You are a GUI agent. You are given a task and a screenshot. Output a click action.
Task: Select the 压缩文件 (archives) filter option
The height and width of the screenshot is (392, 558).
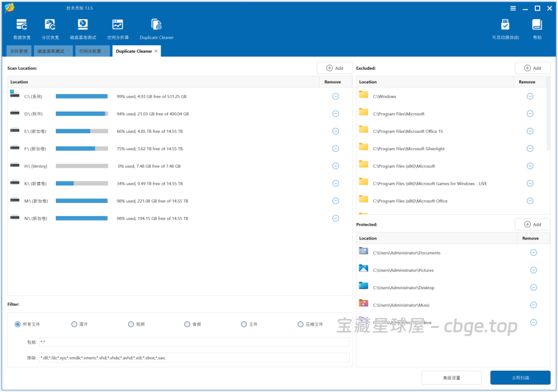[300, 324]
